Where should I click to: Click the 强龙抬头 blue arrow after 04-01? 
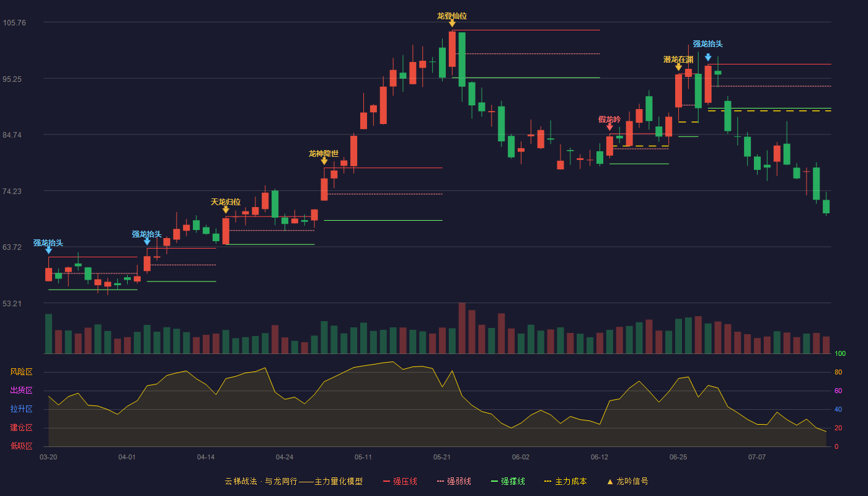tap(147, 242)
